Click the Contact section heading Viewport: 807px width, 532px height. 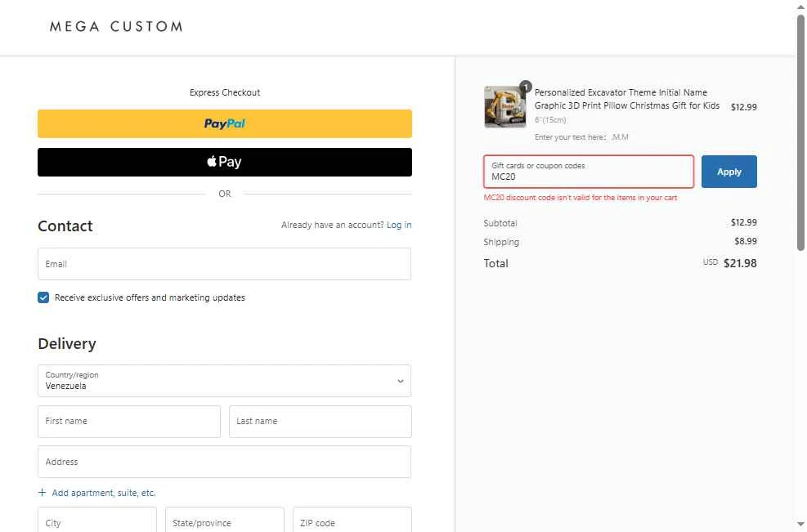[65, 226]
